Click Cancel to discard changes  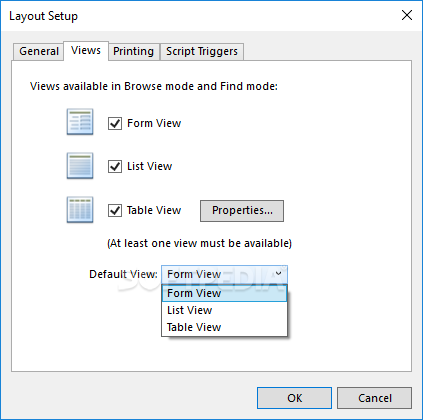click(375, 398)
